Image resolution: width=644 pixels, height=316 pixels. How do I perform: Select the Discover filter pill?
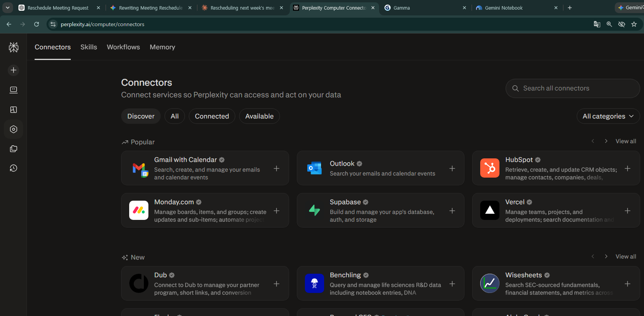141,116
